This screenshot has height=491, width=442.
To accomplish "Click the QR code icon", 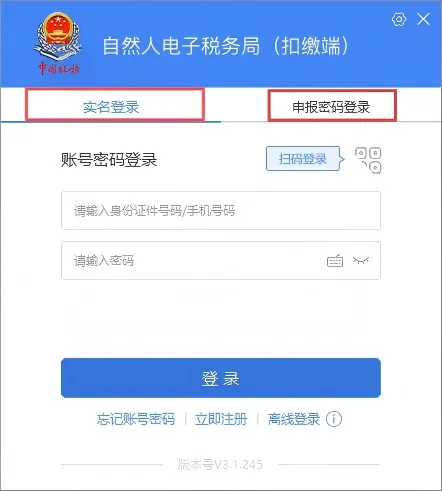I will (368, 160).
